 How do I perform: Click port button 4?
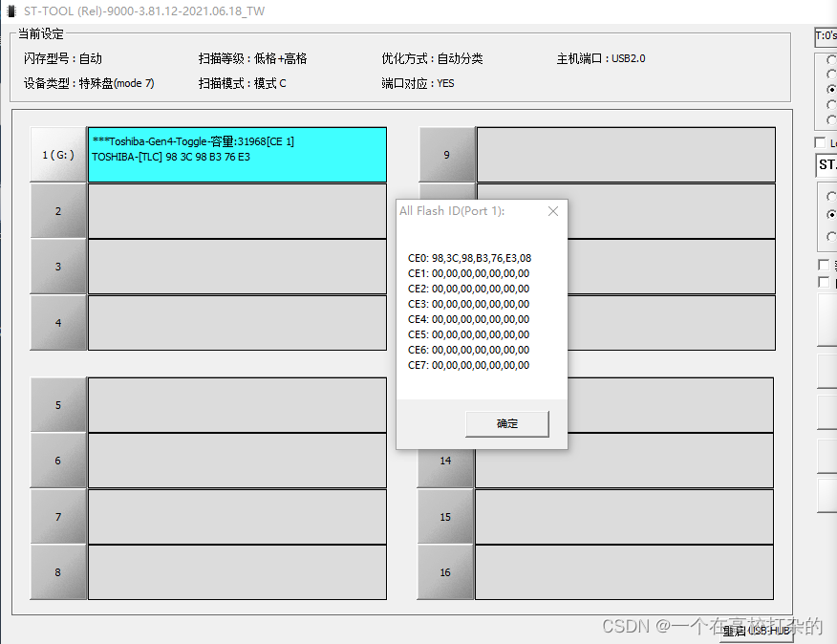click(58, 323)
